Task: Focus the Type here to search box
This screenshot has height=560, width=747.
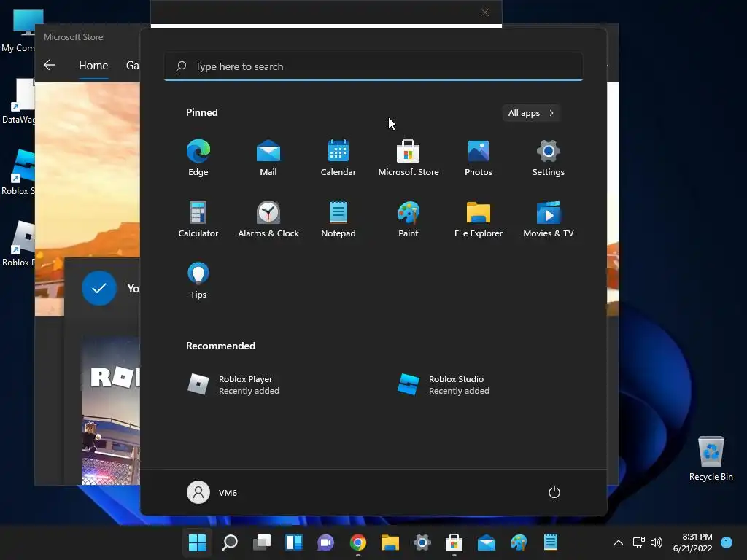Action: click(x=373, y=66)
